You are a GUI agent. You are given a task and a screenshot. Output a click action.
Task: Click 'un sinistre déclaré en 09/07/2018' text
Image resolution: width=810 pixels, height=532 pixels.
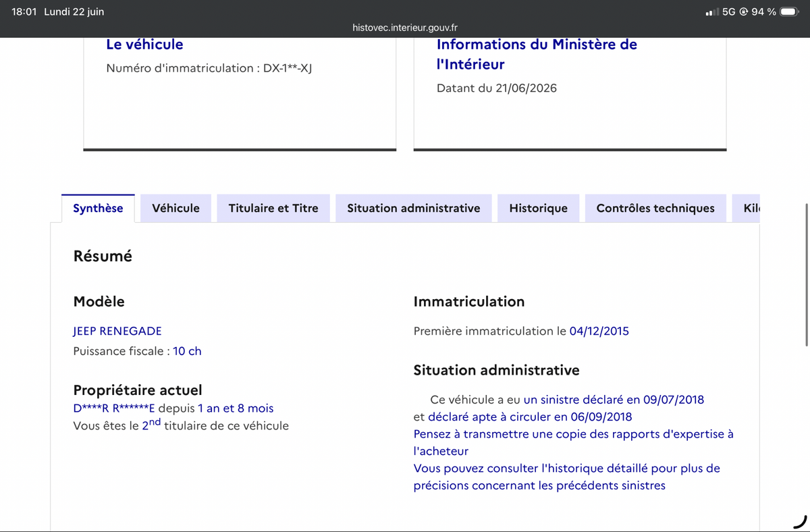point(614,400)
